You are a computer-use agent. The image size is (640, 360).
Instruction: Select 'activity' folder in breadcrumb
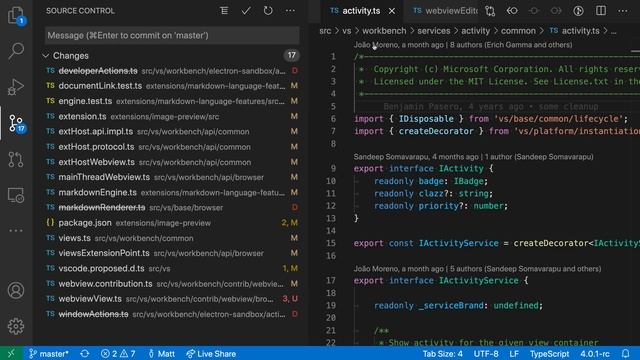(476, 31)
